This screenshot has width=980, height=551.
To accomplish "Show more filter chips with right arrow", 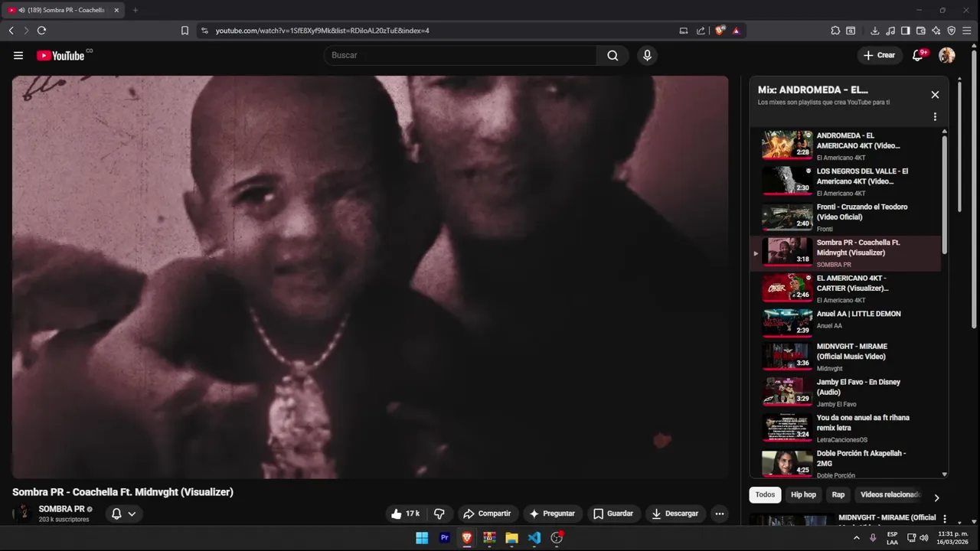I will (x=936, y=497).
